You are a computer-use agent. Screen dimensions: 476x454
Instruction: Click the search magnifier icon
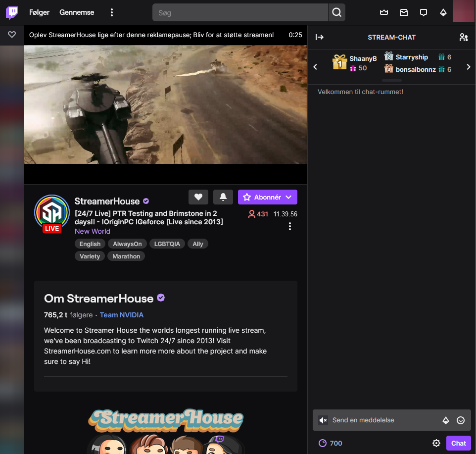tap(336, 12)
